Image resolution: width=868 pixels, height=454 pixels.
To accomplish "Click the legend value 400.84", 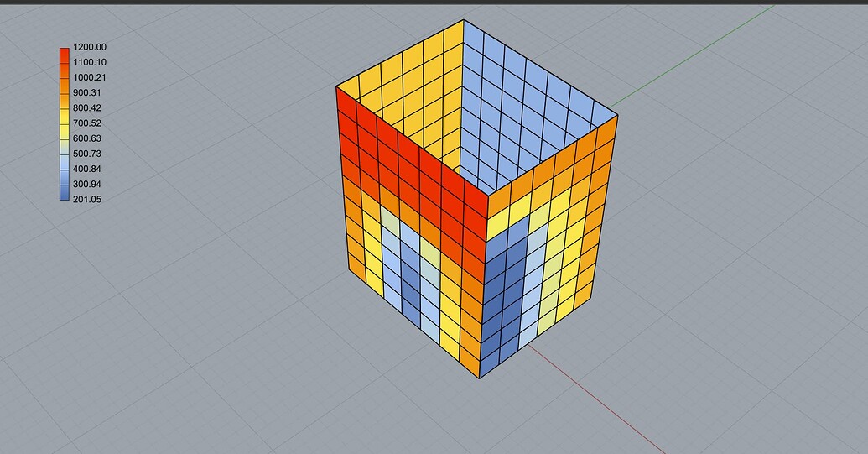I will pos(87,169).
